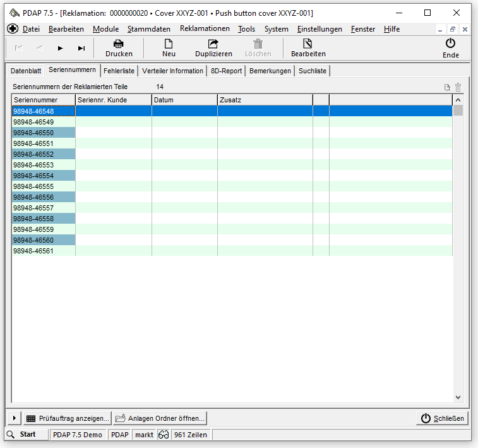Close the inner document window
Viewport: 478px width, 448px height.
pyautogui.click(x=465, y=29)
